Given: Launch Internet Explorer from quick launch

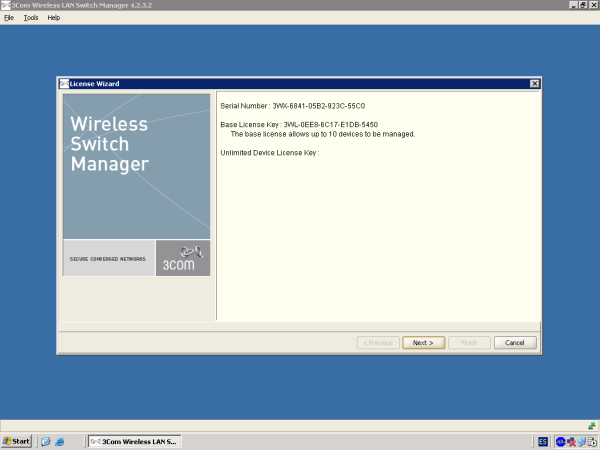Looking at the screenshot, I should (60, 442).
